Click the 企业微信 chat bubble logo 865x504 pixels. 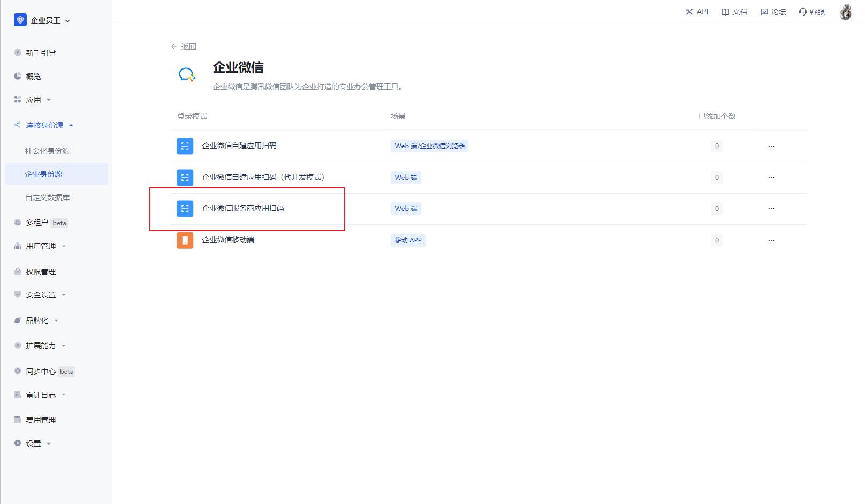pos(187,75)
